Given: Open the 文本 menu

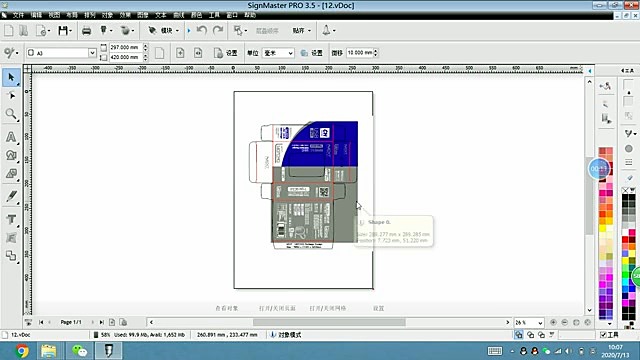Looking at the screenshot, I should click(161, 15).
